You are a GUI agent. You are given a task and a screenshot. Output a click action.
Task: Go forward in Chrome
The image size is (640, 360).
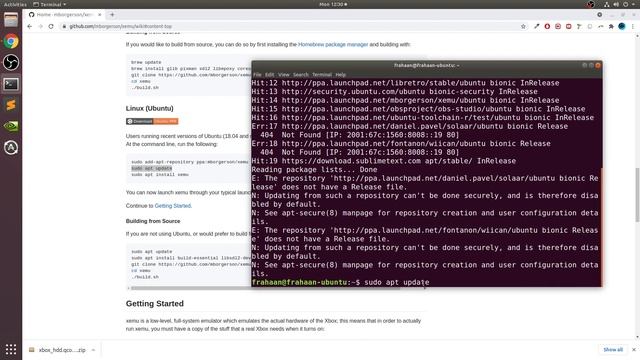(40, 26)
